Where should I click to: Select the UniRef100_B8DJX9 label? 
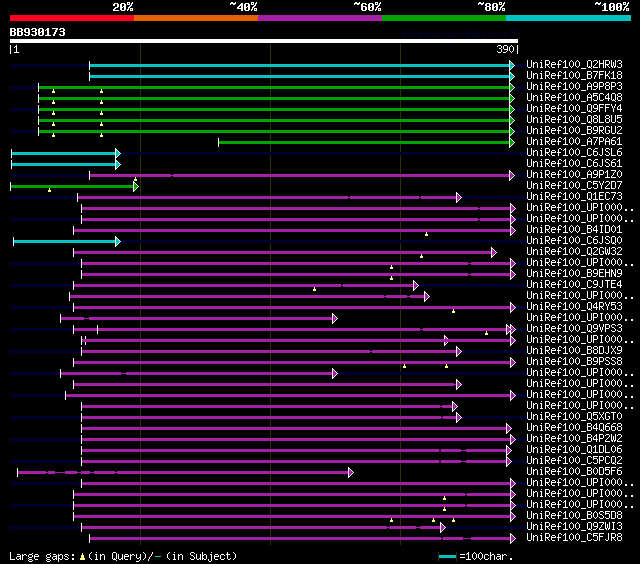click(574, 351)
